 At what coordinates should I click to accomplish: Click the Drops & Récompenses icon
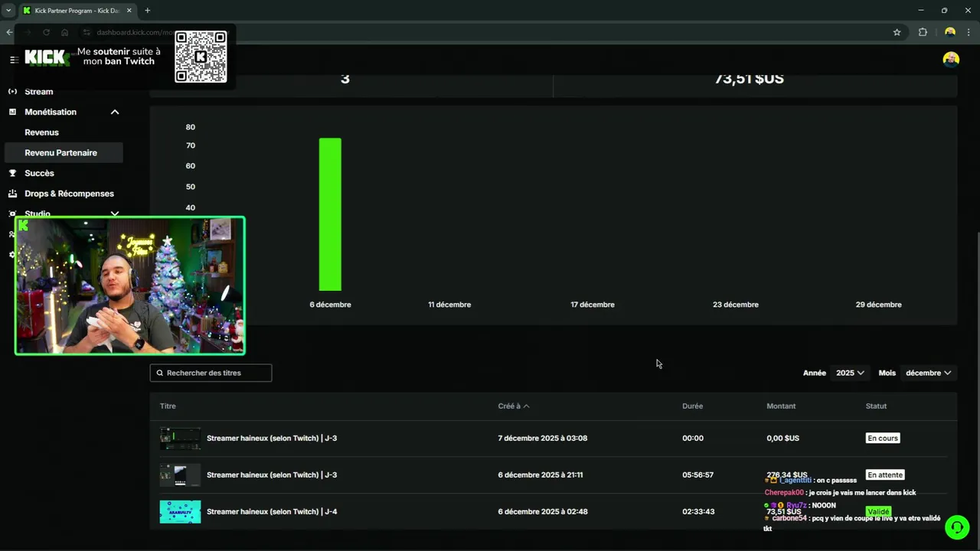tap(12, 194)
